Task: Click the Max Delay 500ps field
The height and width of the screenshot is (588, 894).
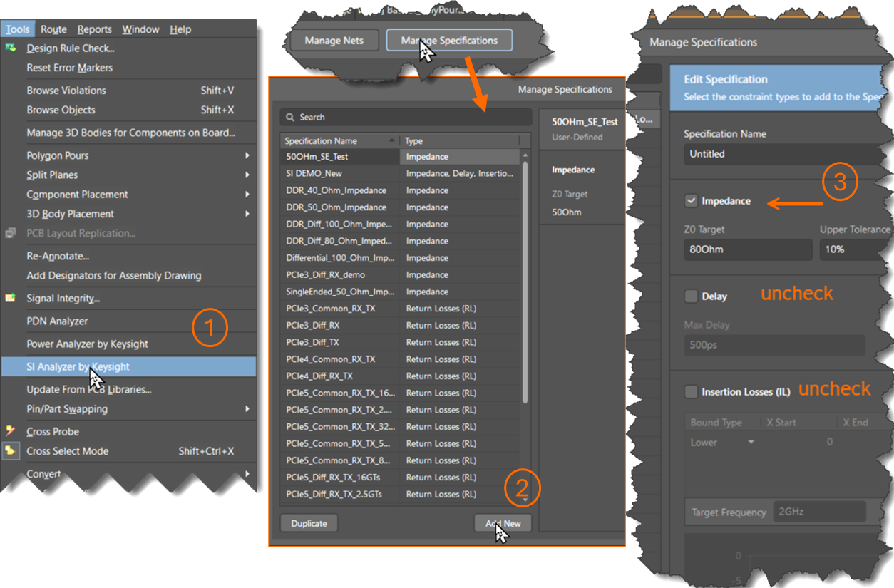Action: point(774,345)
